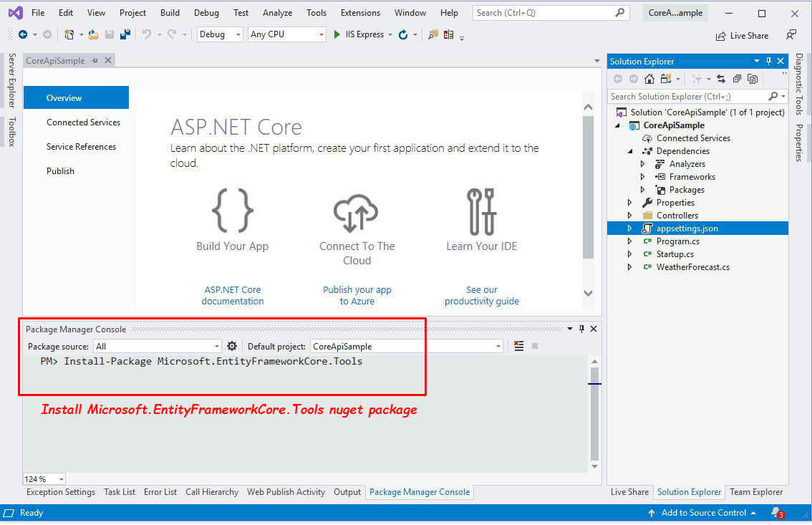812x525 pixels.
Task: Open the Diagnostic Tools side tab
Action: pos(799,84)
